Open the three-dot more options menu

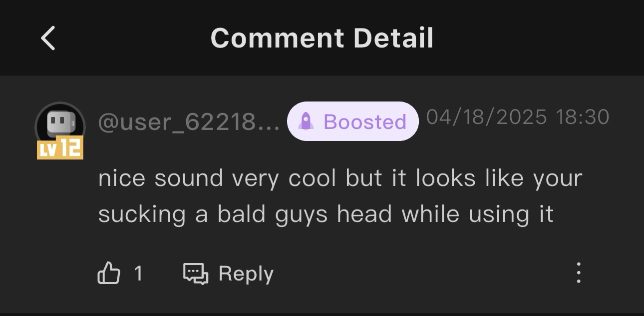pyautogui.click(x=578, y=273)
